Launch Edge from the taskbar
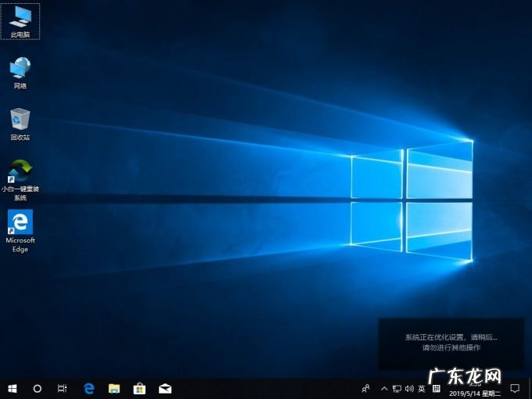532x399 pixels. (89, 388)
